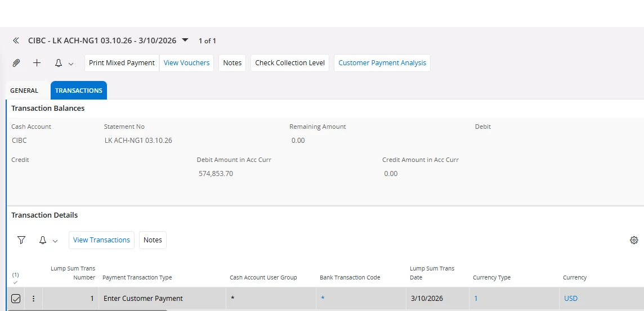This screenshot has width=644, height=311.
Task: Open attachments with the paperclip icon
Action: 16,63
